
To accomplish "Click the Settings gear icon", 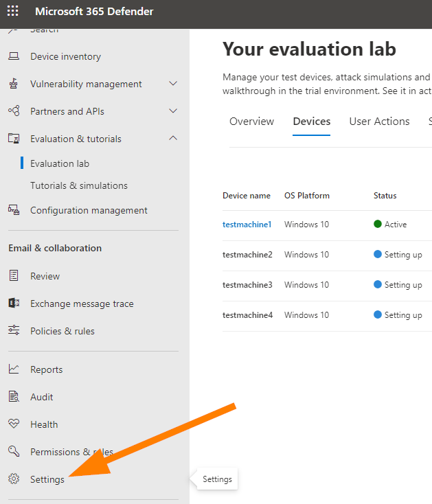I will pyautogui.click(x=14, y=479).
